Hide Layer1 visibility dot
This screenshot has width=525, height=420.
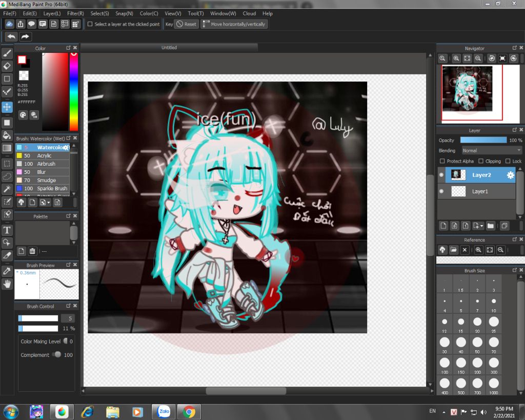pyautogui.click(x=441, y=191)
